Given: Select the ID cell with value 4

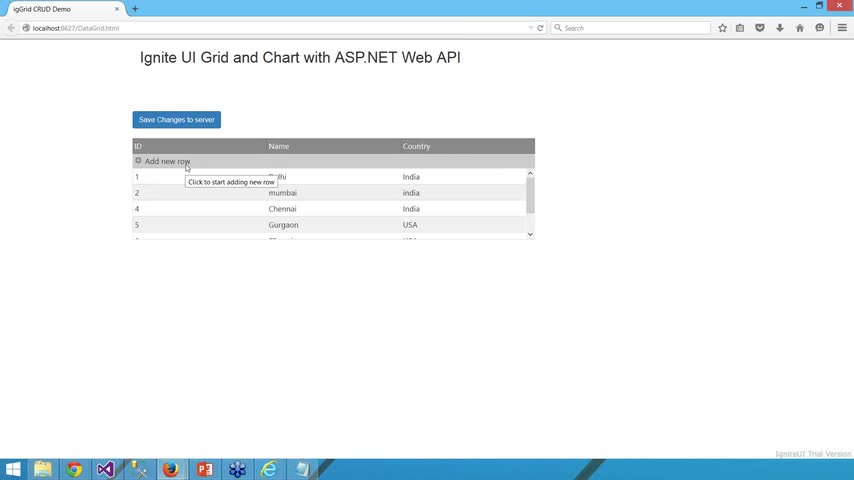Looking at the screenshot, I should 199,209.
